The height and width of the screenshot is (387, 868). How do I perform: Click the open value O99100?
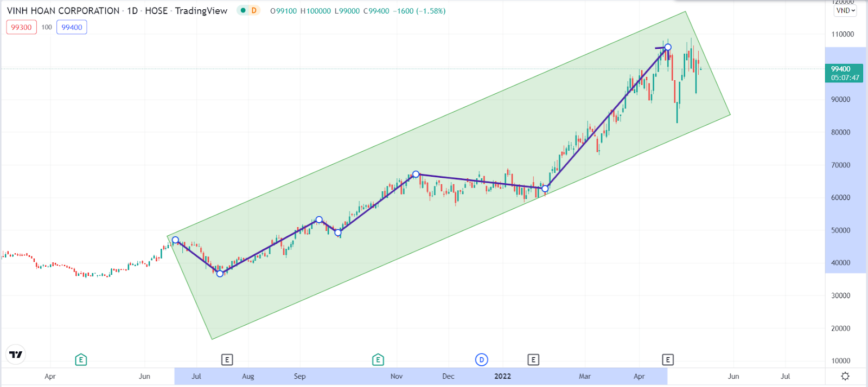pyautogui.click(x=284, y=11)
